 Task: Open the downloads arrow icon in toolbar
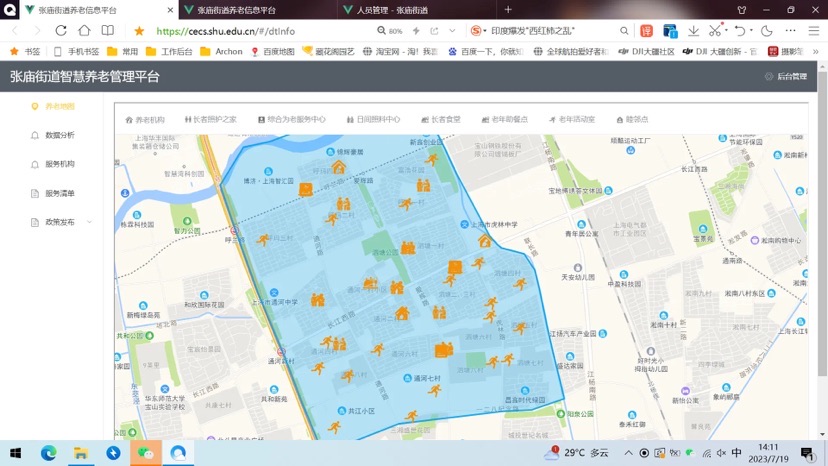pyautogui.click(x=693, y=31)
